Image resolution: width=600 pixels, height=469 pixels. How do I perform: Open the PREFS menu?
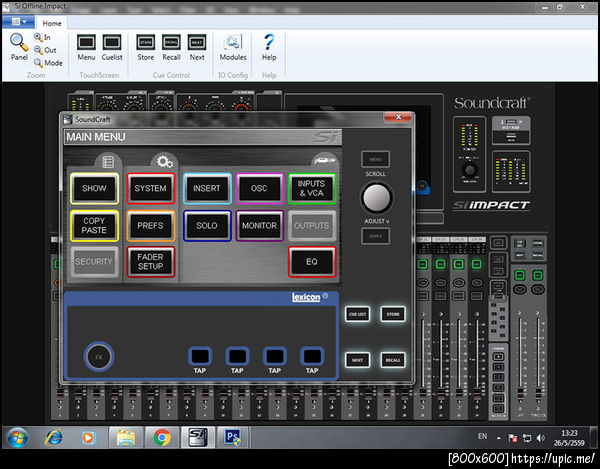click(151, 226)
